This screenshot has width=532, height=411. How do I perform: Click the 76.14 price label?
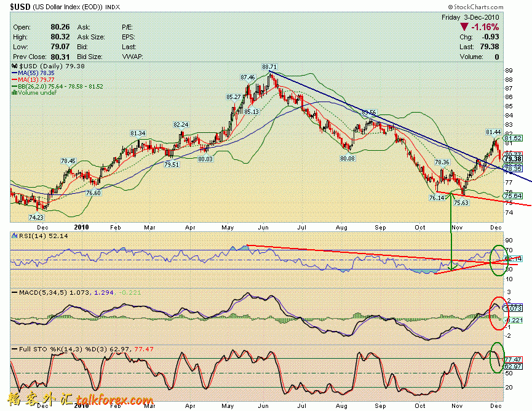pyautogui.click(x=437, y=198)
